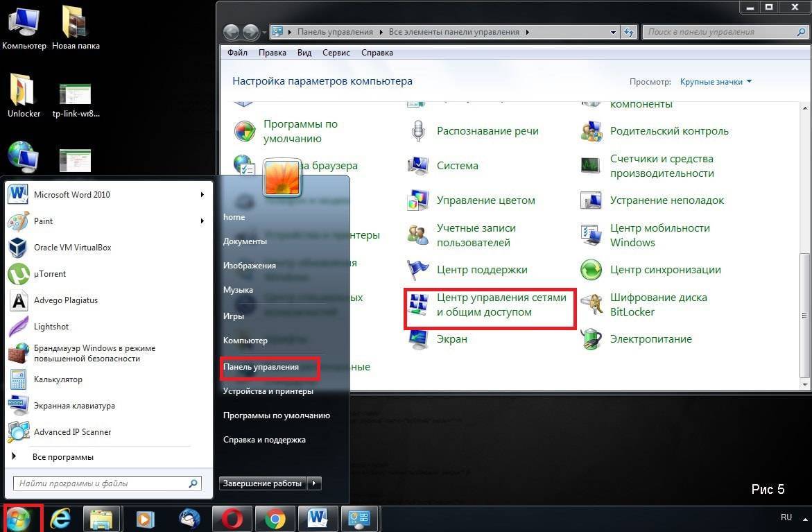The image size is (812, 532).
Task: Open Network and Sharing Center icon
Action: 418,304
